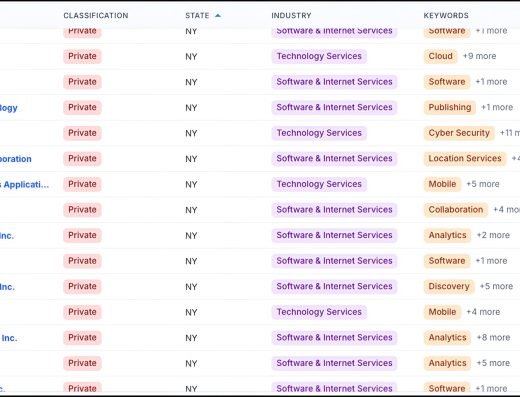Screen dimensions: 520x397
Task: Click the Publishing keyword tag
Action: (x=450, y=107)
